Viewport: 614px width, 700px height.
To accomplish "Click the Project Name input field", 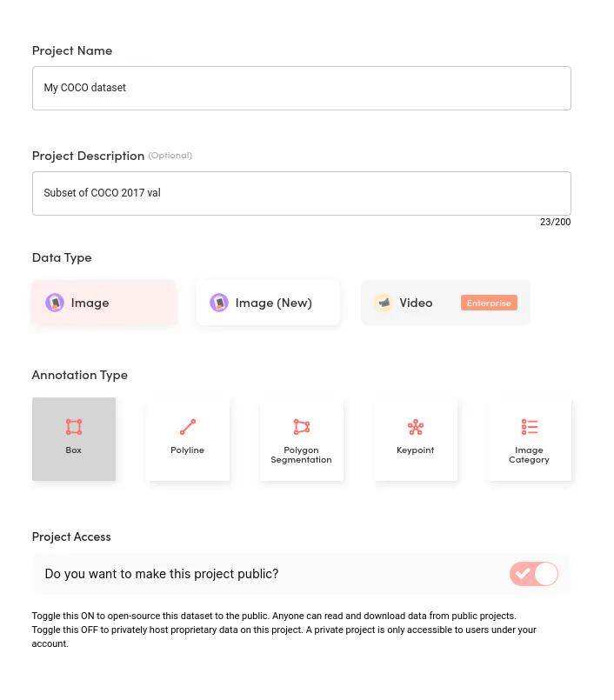I will tap(301, 88).
